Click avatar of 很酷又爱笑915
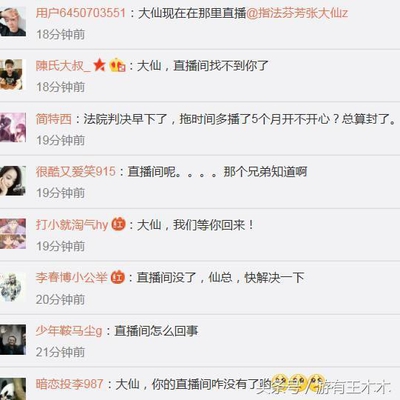 13,180
